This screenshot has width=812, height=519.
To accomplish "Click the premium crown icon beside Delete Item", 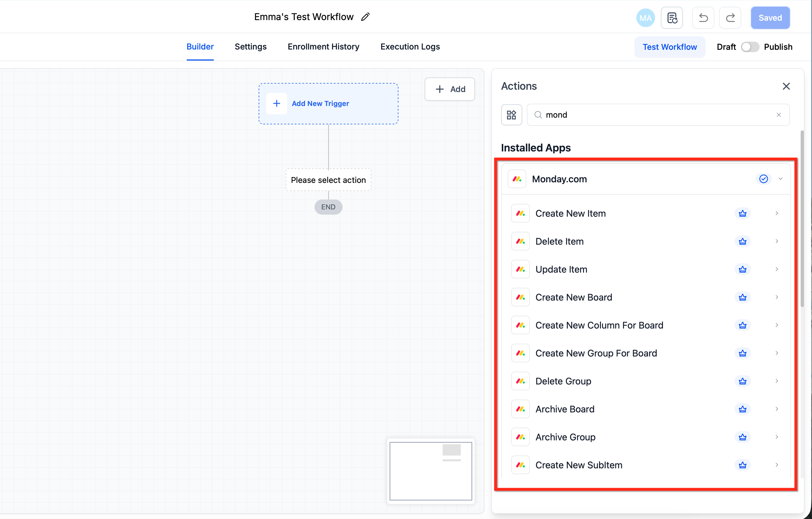I will (742, 241).
